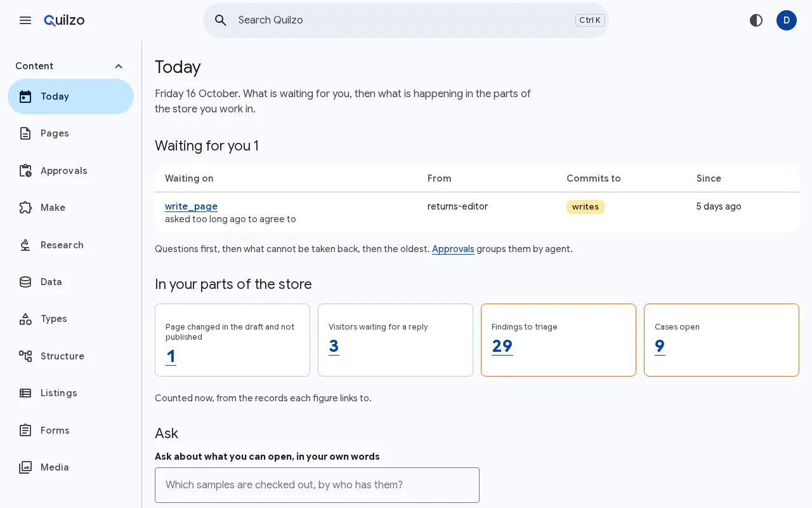The image size is (812, 508).
Task: Open the visitors waiting count 3
Action: pyautogui.click(x=334, y=346)
